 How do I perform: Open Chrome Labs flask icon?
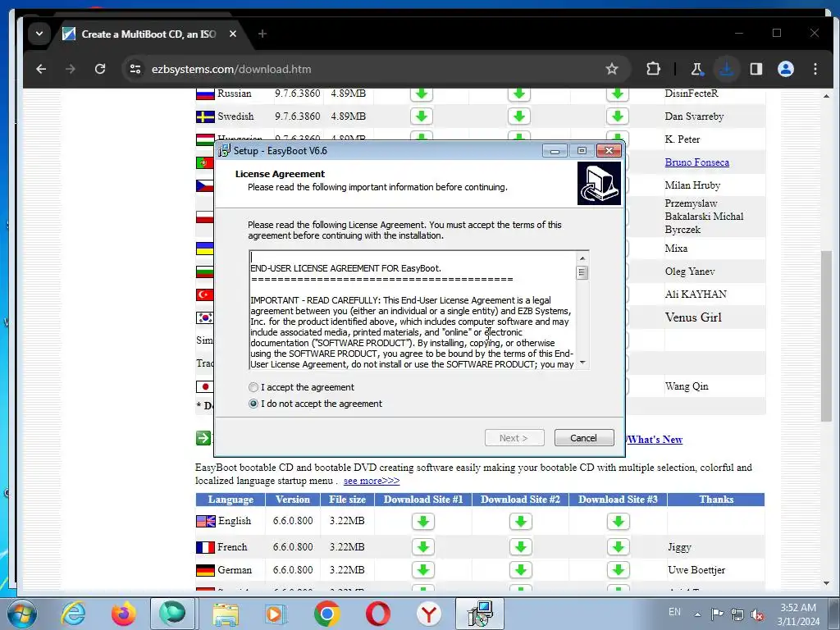(696, 69)
